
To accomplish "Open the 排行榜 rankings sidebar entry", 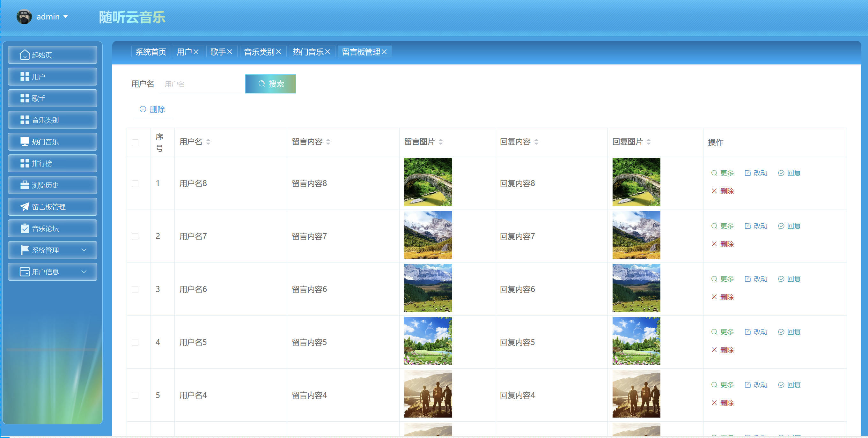I will click(x=52, y=163).
